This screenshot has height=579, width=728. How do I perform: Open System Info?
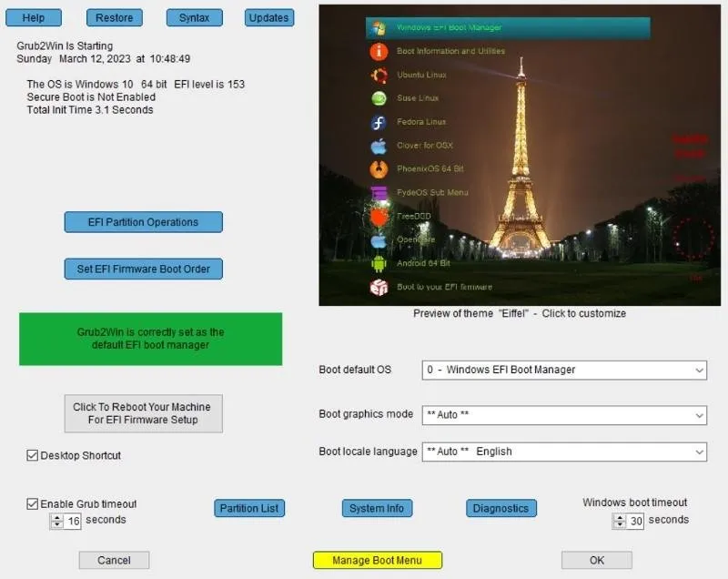click(x=377, y=508)
